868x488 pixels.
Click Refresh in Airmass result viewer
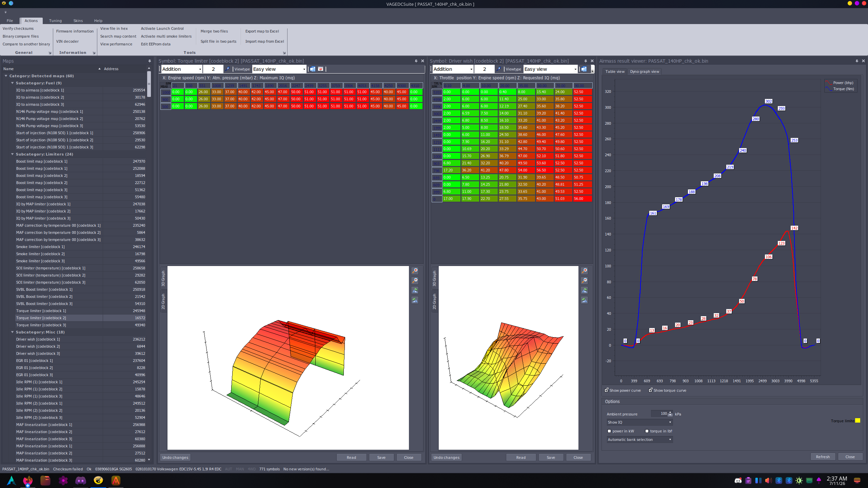pos(823,457)
